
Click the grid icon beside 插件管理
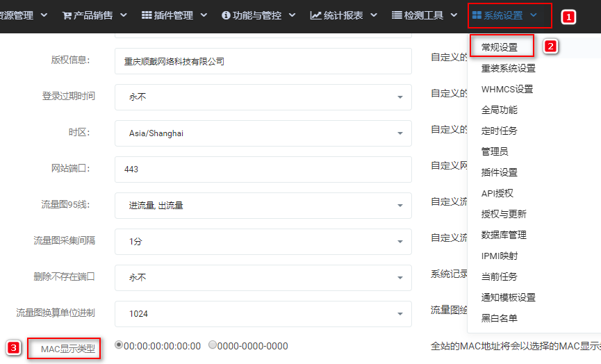point(147,15)
